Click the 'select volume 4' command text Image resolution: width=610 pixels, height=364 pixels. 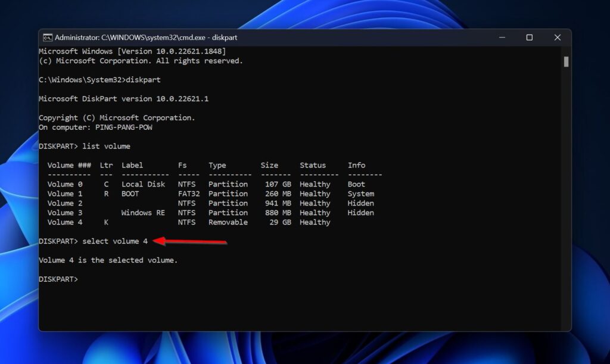pos(115,241)
